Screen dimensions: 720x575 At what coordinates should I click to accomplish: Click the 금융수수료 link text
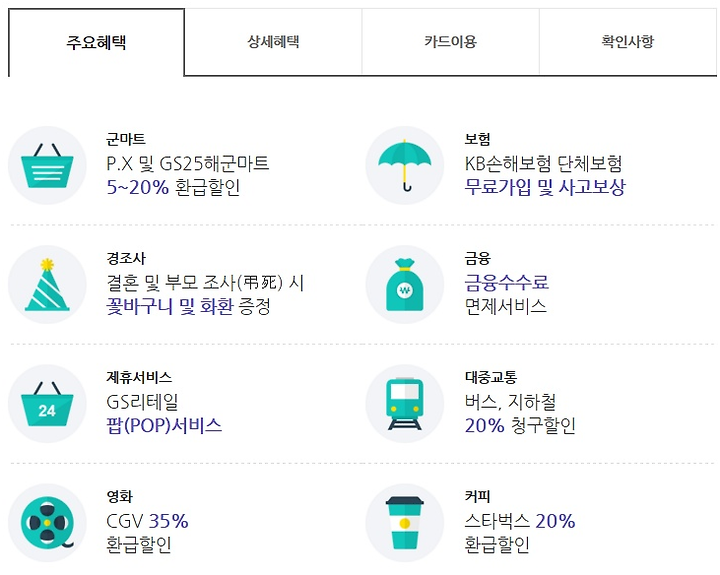(x=506, y=282)
